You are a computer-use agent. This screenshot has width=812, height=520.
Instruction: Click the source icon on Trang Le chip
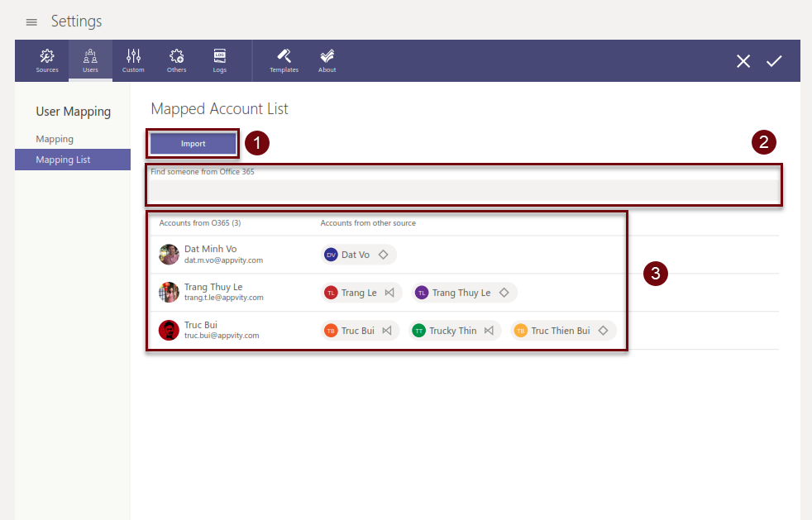[389, 293]
